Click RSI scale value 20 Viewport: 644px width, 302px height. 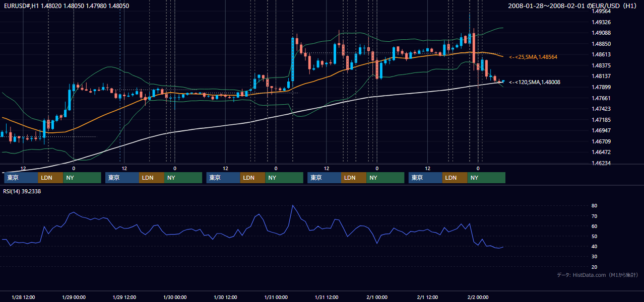coord(594,267)
